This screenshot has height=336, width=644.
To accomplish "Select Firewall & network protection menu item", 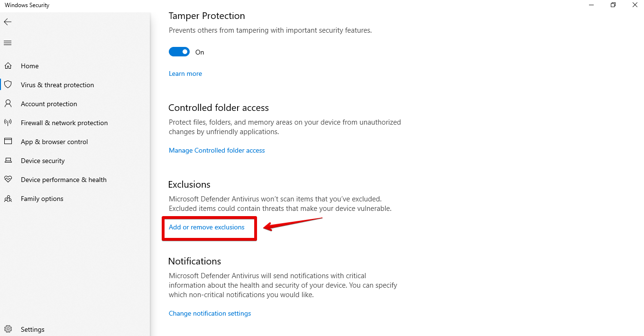I will point(64,123).
